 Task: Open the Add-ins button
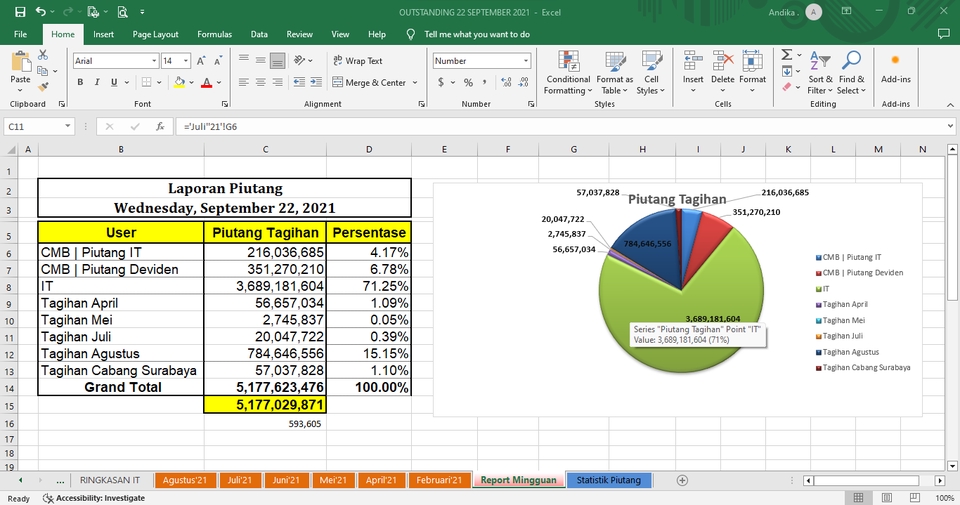pos(895,69)
